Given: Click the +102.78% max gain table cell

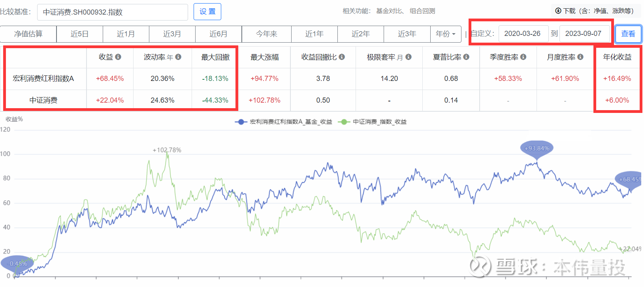Looking at the screenshot, I should pos(265,100).
